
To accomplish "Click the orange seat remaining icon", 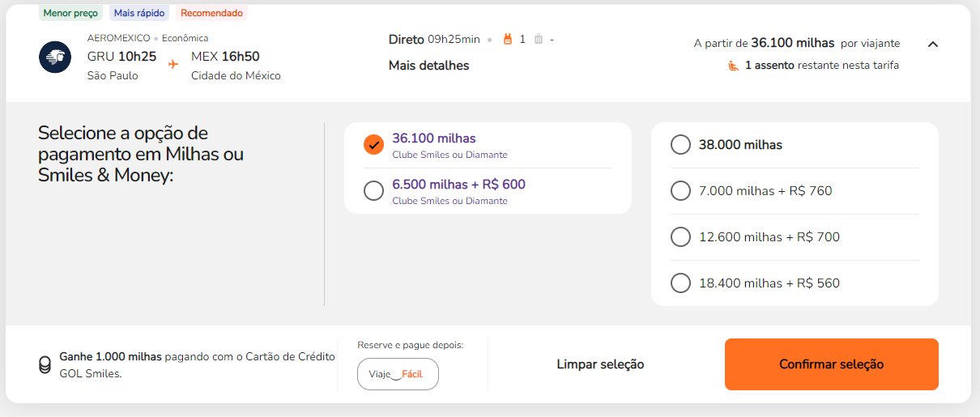I will pyautogui.click(x=734, y=66).
